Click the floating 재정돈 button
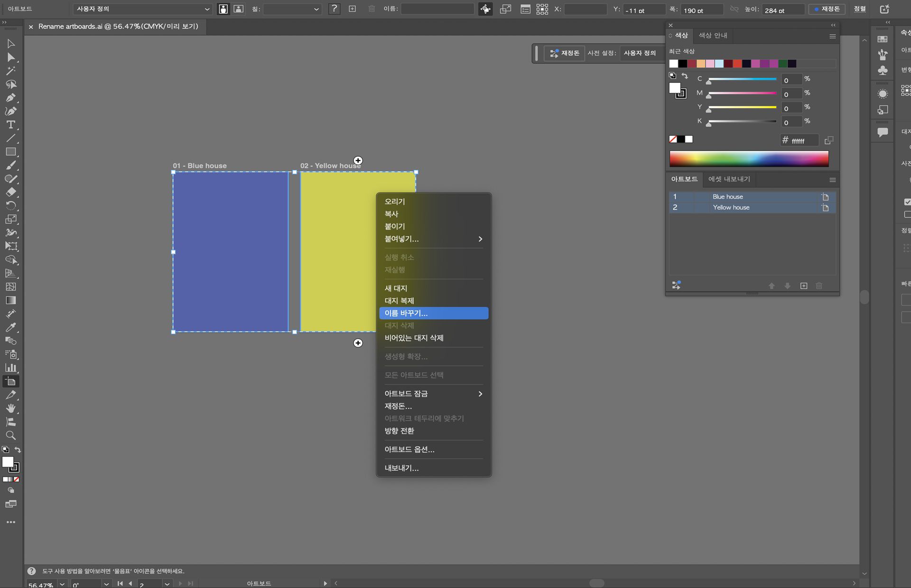 (565, 53)
